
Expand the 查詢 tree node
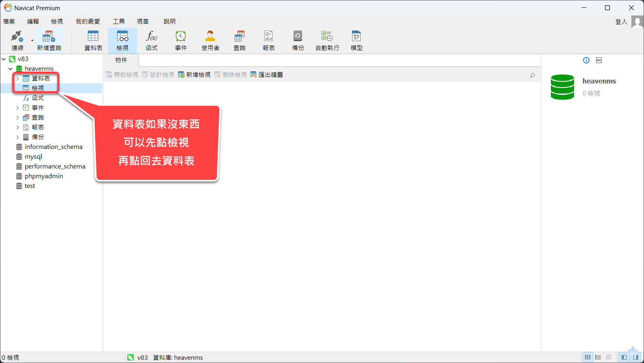tap(17, 118)
